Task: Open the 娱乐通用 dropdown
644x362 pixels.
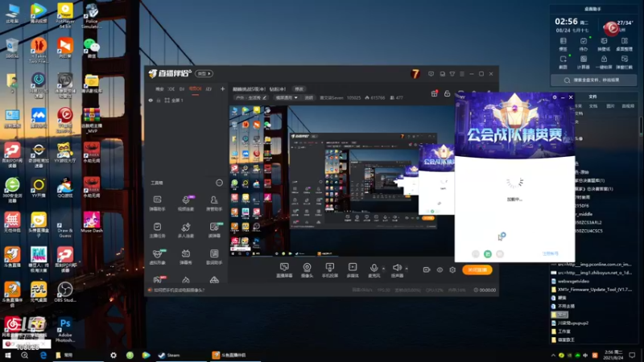Action: [x=287, y=97]
